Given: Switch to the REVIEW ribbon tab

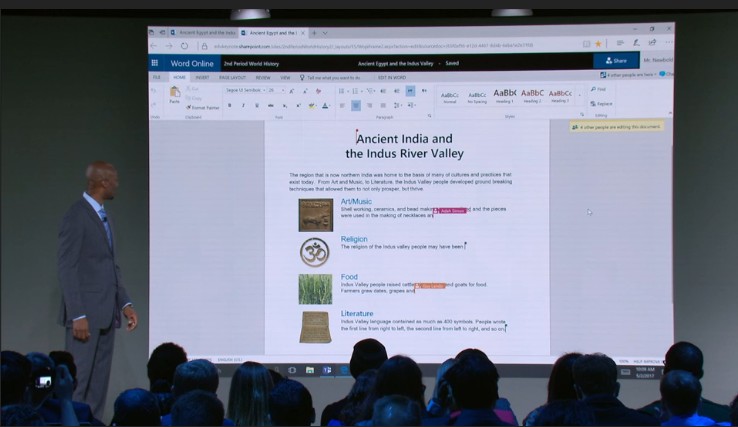Looking at the screenshot, I should click(x=263, y=77).
